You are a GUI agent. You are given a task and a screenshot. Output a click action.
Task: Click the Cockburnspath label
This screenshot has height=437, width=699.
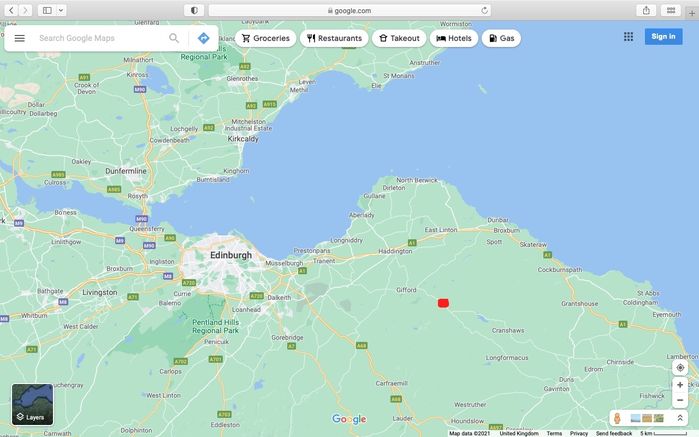[x=560, y=270]
